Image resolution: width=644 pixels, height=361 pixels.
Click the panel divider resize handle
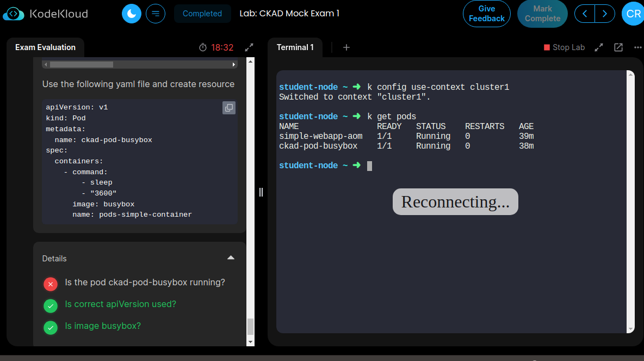(x=261, y=192)
